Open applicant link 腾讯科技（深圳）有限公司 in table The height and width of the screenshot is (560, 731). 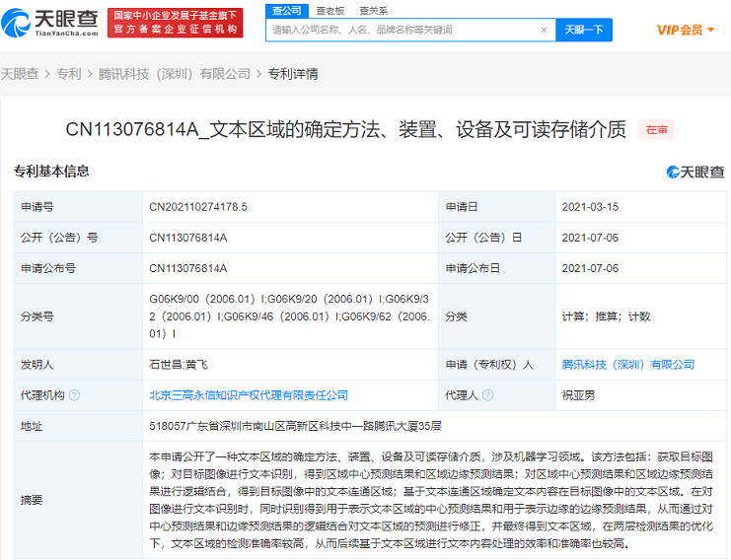coord(628,365)
